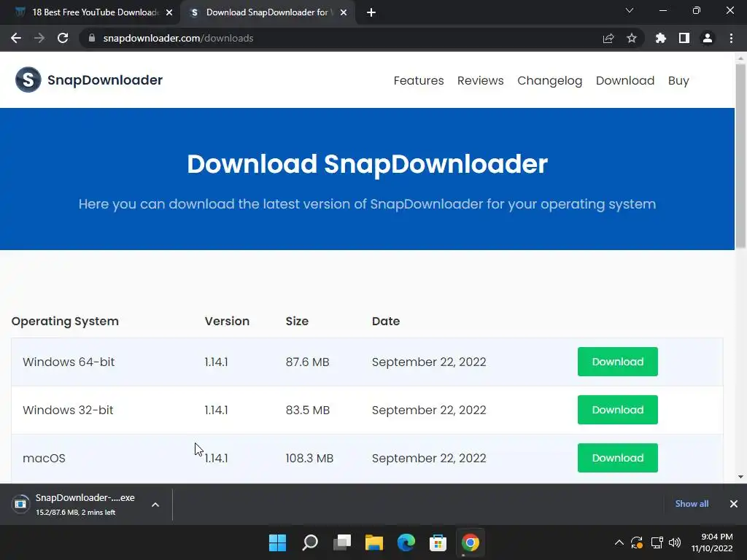Download the Windows 64-bit version
This screenshot has width=747, height=560.
[x=617, y=362]
